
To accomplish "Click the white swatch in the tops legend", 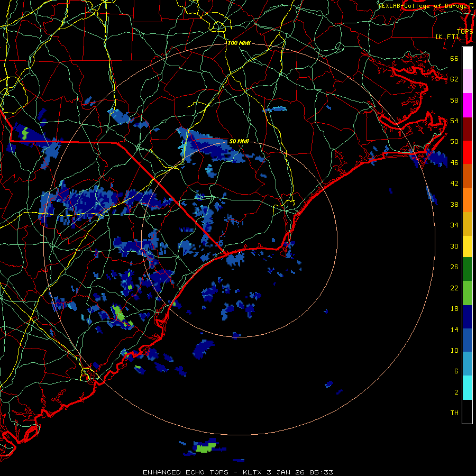I will click(x=467, y=58).
